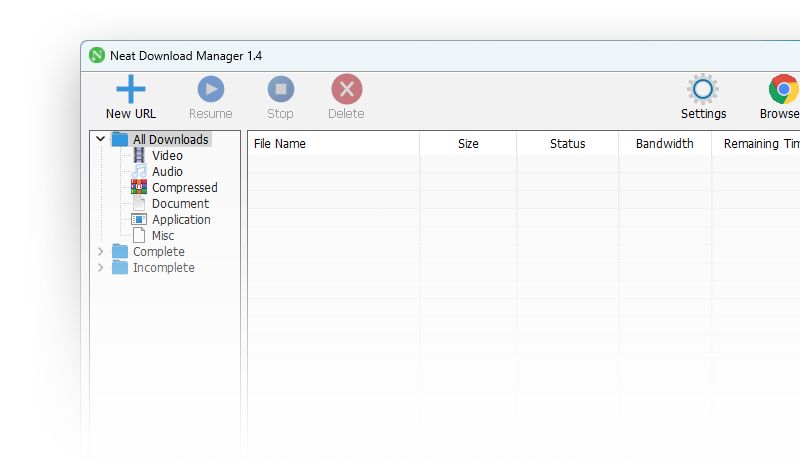Stop the selected download

tap(281, 90)
